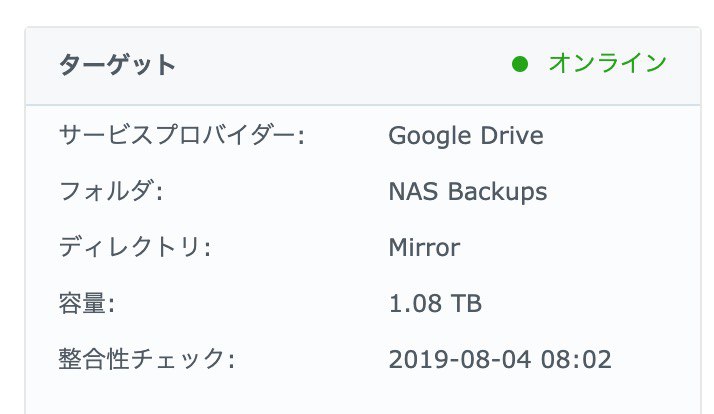Click the TB unit in capacity row

coord(466,304)
